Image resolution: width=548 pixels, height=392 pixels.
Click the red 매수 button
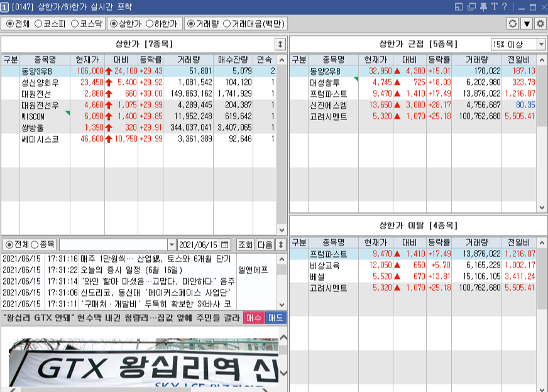[x=254, y=318]
